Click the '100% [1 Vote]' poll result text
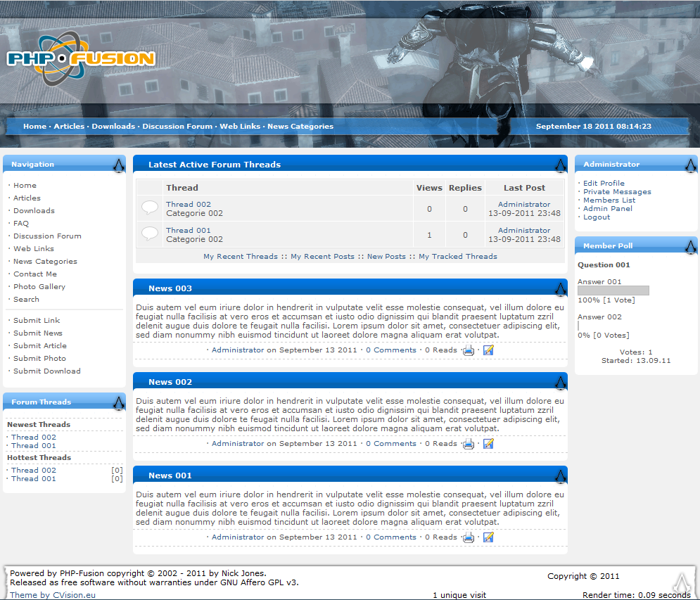Screen dimensions: 700x600 pos(606,300)
